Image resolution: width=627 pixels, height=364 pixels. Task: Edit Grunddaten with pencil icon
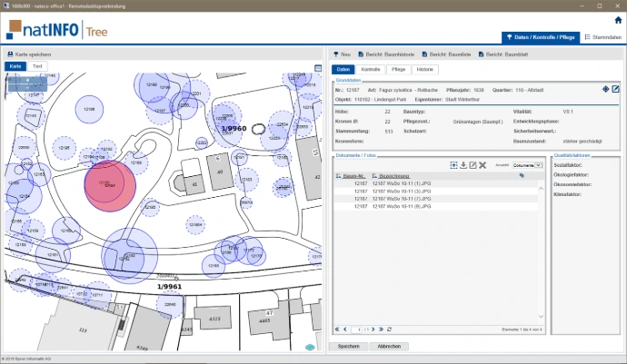coord(615,89)
